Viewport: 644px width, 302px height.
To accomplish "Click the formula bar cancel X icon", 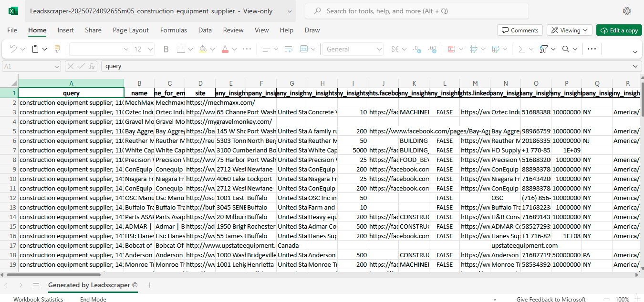I will tap(70, 66).
